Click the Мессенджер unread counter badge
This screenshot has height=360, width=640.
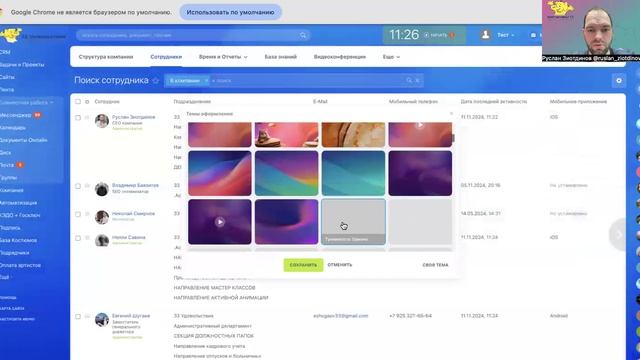point(38,115)
